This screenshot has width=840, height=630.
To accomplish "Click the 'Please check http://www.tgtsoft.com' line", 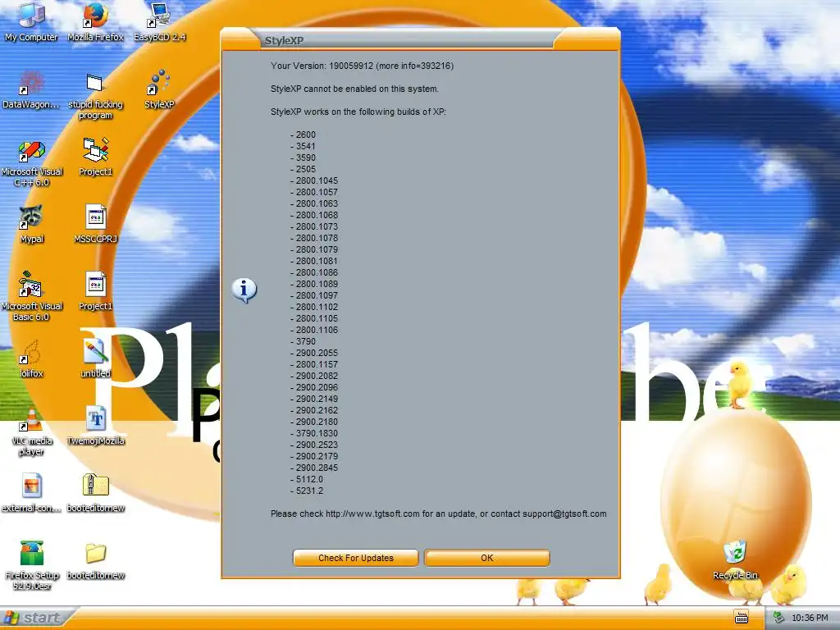I will [439, 514].
